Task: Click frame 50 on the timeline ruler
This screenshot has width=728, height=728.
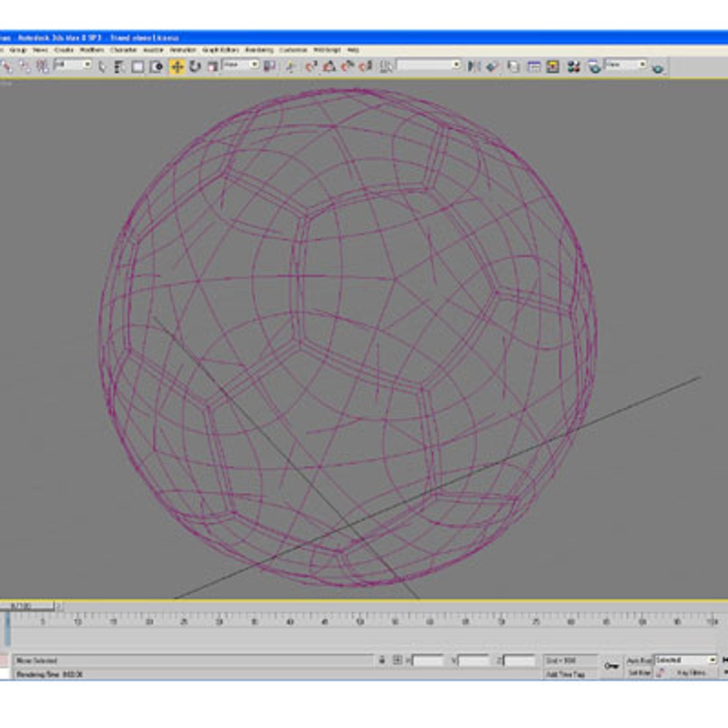Action: point(360,621)
